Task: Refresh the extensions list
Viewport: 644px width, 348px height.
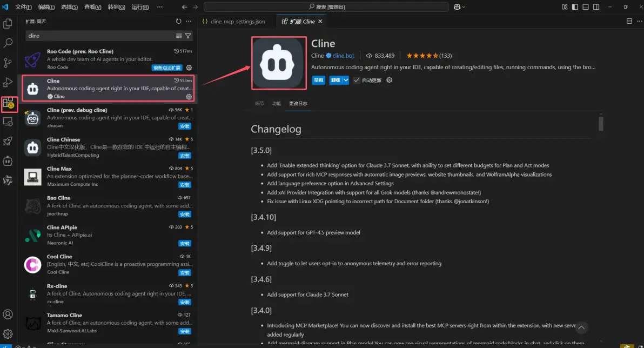Action: tap(179, 21)
